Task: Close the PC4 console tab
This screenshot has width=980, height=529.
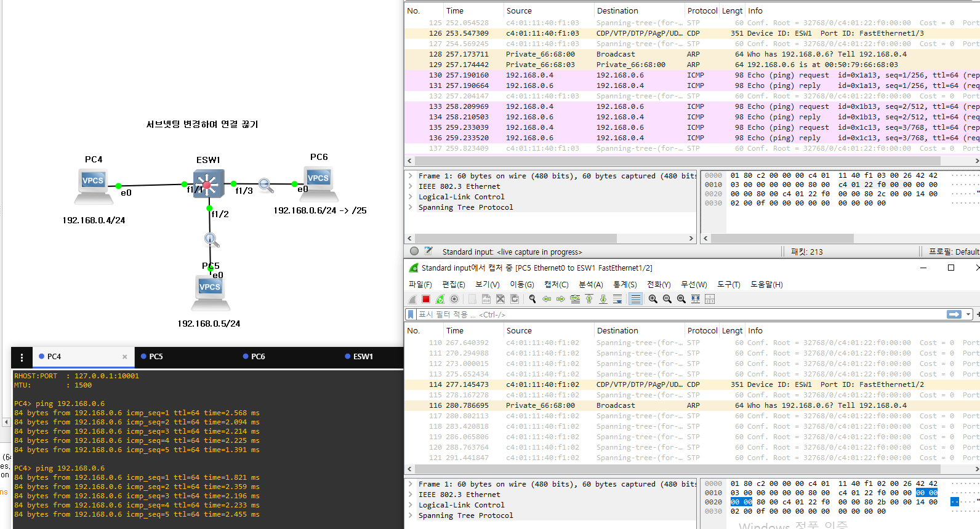Action: (x=124, y=357)
